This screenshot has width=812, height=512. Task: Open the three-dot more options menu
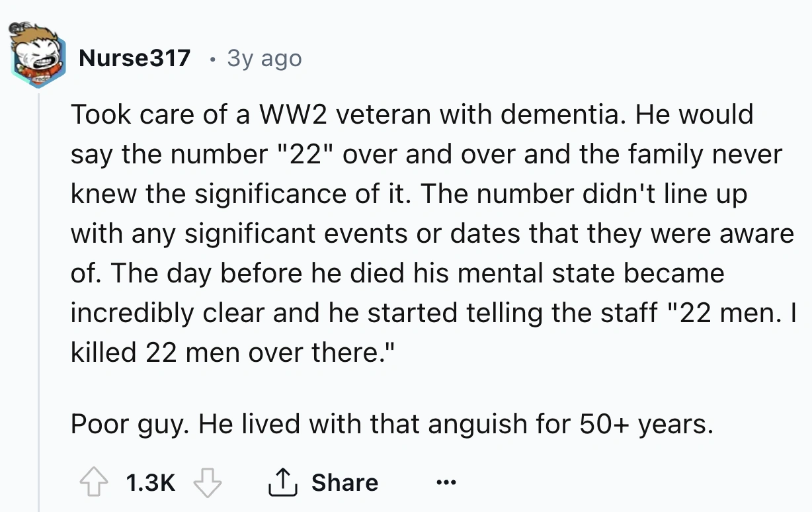[446, 482]
